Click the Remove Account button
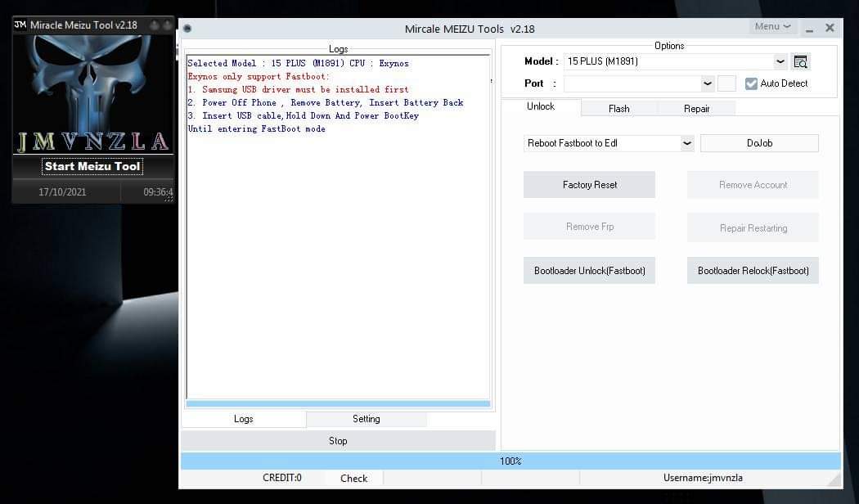 (x=753, y=185)
